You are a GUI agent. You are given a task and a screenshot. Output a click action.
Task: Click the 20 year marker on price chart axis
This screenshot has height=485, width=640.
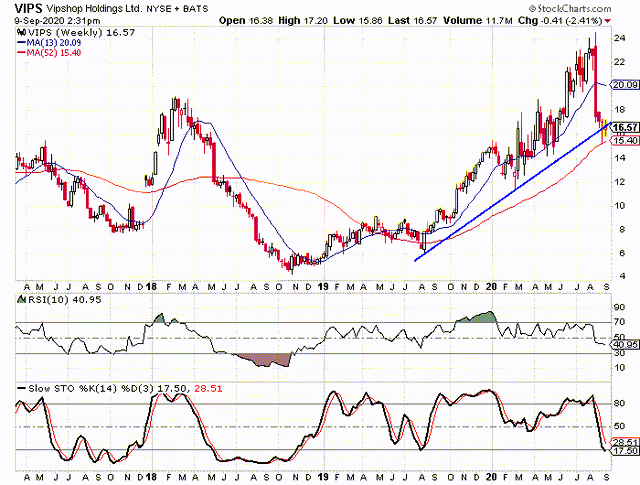[x=491, y=287]
